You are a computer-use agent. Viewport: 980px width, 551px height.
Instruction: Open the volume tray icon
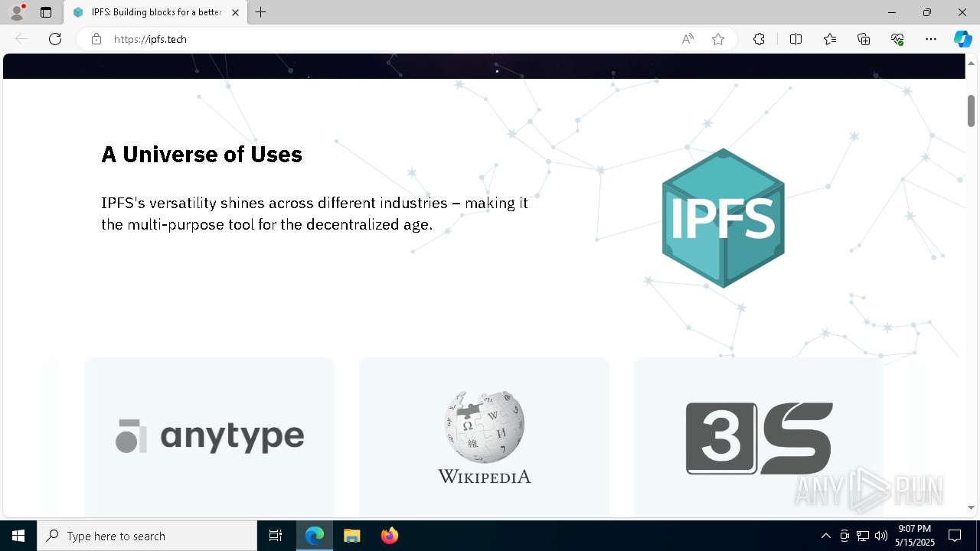coord(881,536)
